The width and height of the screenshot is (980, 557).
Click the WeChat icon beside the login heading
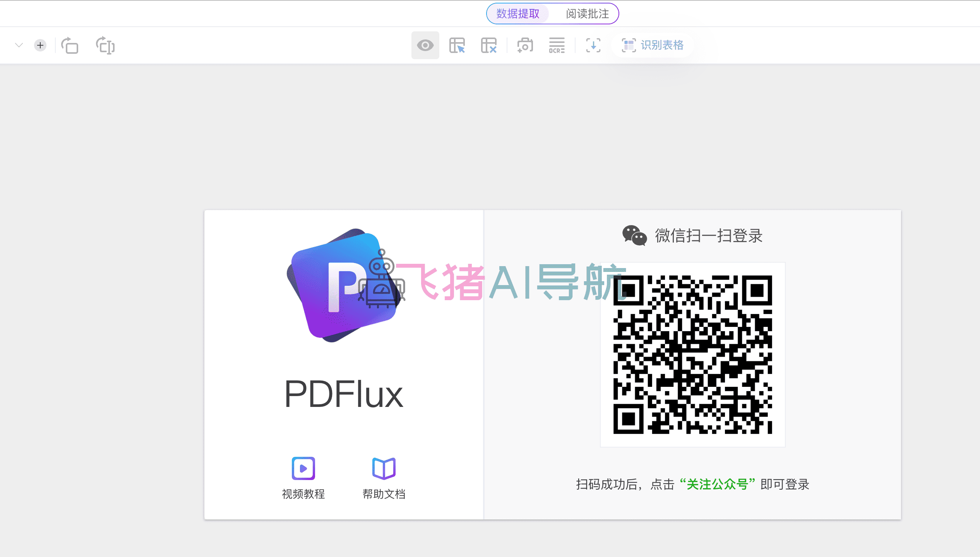634,236
